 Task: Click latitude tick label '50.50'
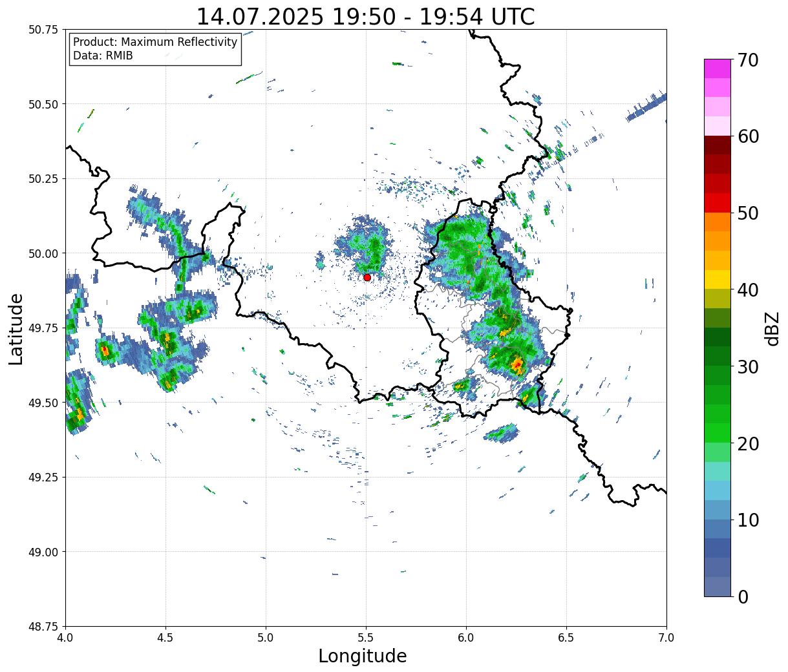tap(45, 104)
